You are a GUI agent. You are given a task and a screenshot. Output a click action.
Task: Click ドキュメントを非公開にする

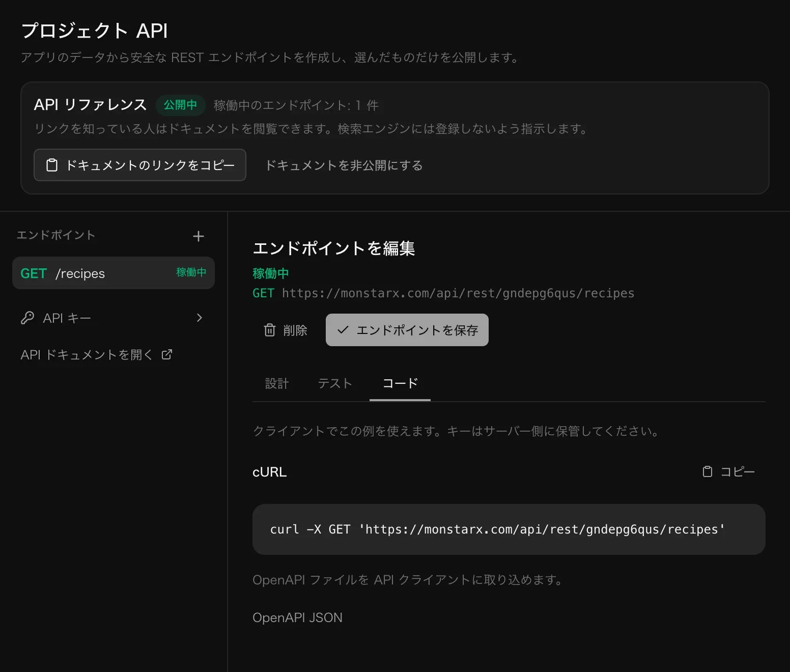344,165
